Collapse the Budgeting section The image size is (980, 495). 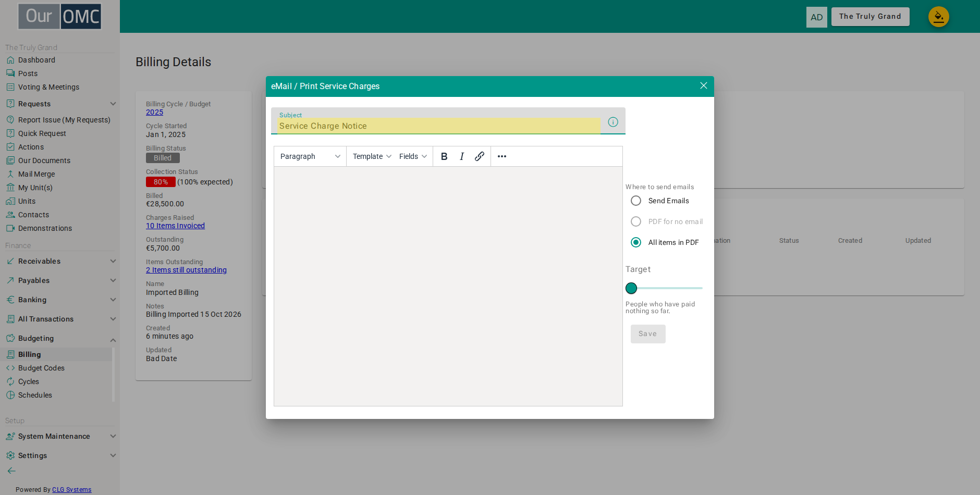(60, 338)
